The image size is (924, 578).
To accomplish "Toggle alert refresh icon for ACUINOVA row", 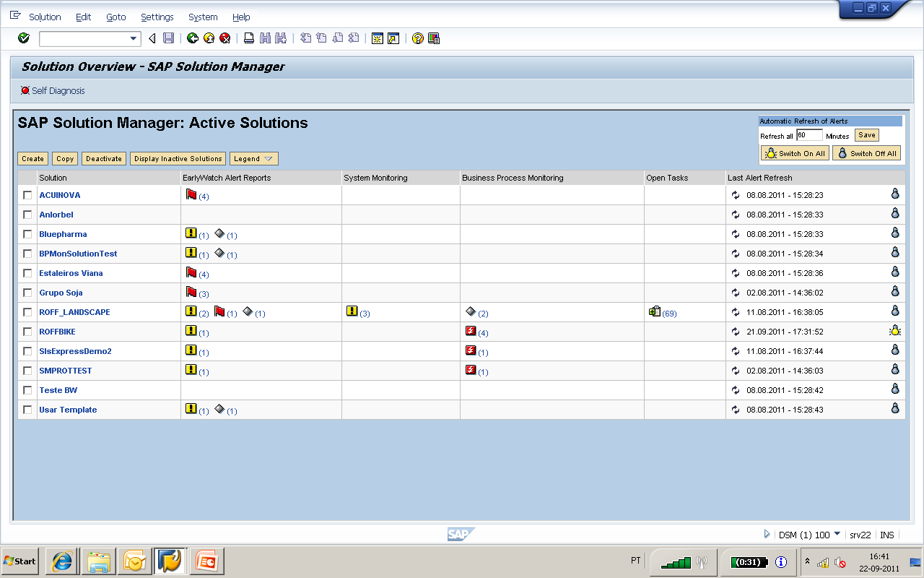I will click(x=895, y=194).
